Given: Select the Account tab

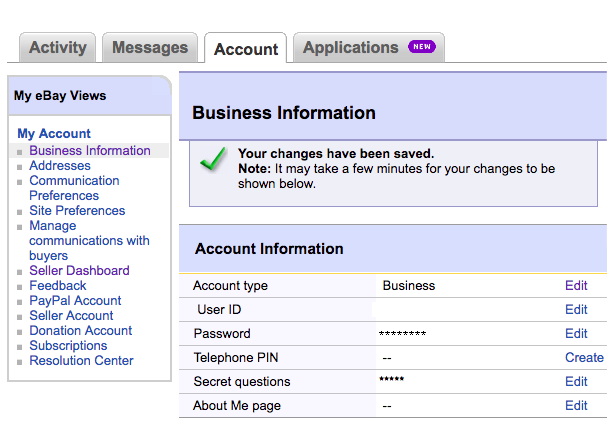Looking at the screenshot, I should click(246, 49).
